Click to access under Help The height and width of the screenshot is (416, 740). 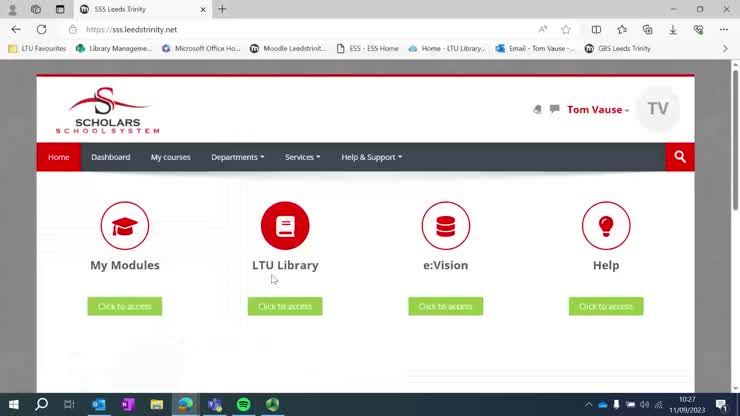point(606,306)
